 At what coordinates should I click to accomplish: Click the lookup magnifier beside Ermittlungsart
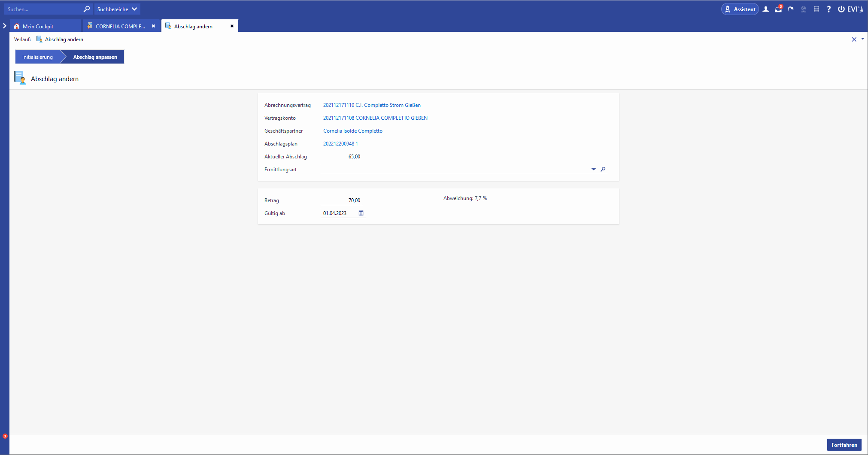click(x=603, y=170)
